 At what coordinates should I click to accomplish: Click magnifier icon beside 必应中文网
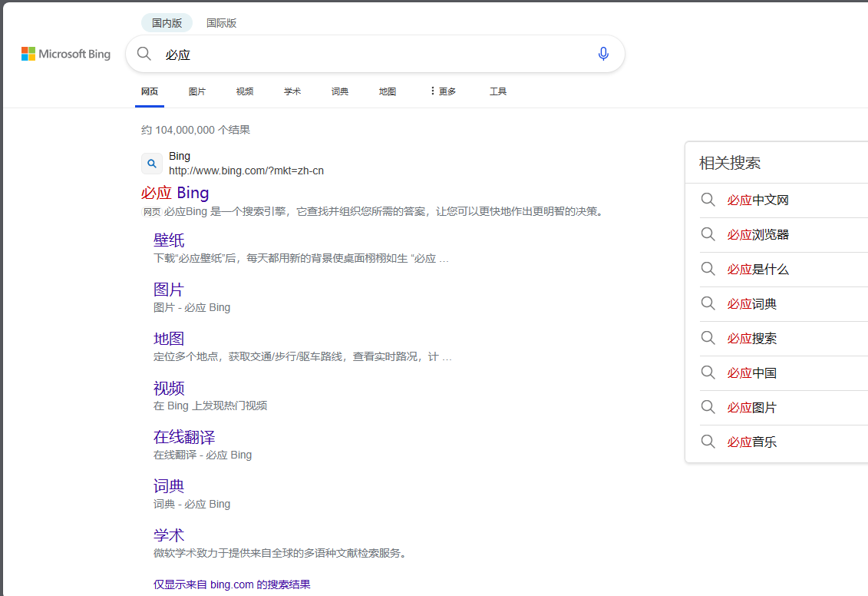pos(708,200)
